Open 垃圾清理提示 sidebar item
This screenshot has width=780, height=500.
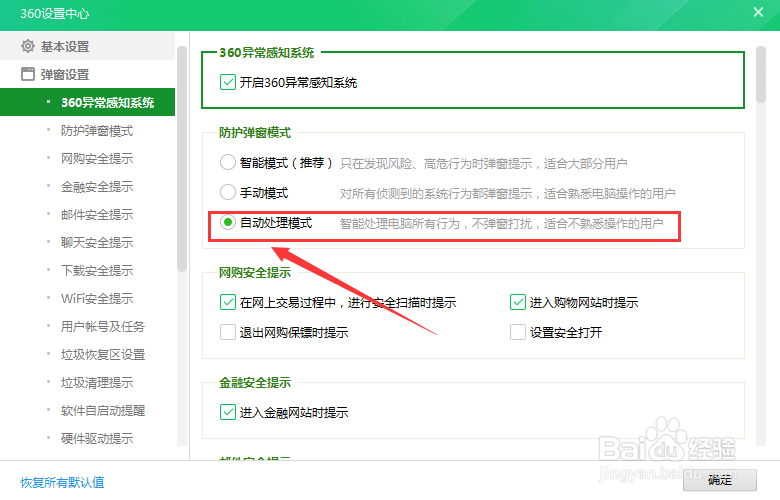[97, 383]
